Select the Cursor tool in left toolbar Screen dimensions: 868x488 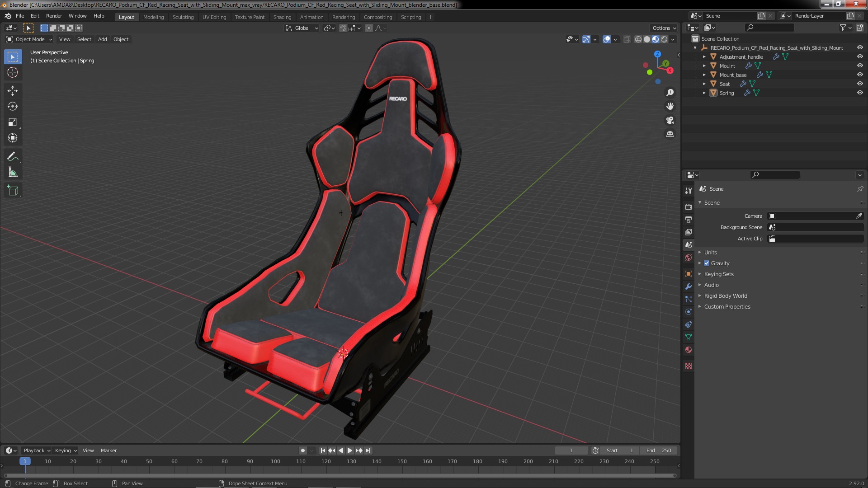13,72
